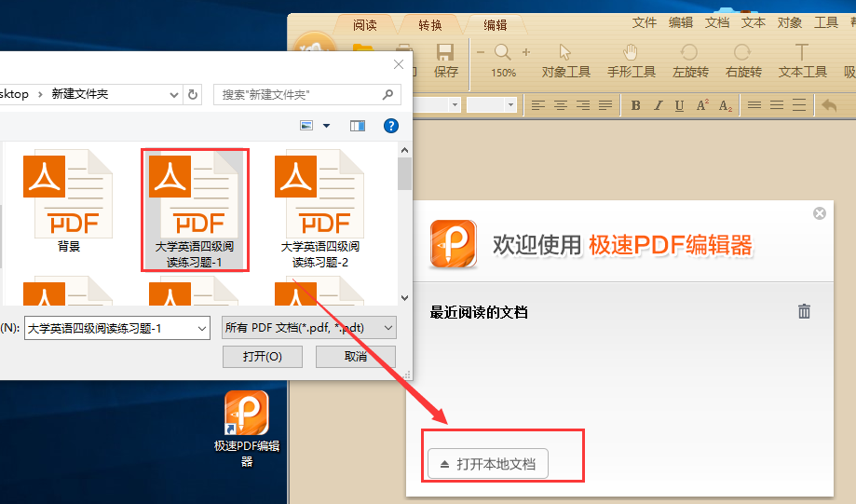Click 新建文件夹 in the address path

[x=80, y=94]
